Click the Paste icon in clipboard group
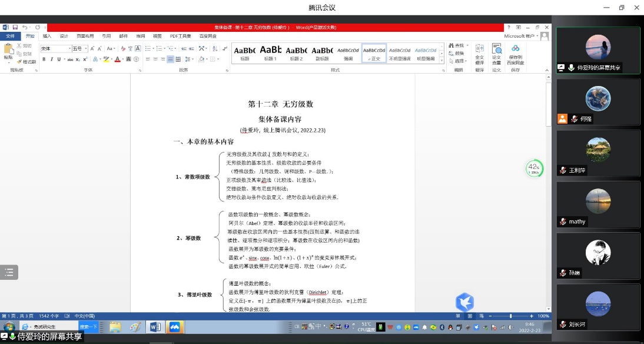 tap(8, 52)
